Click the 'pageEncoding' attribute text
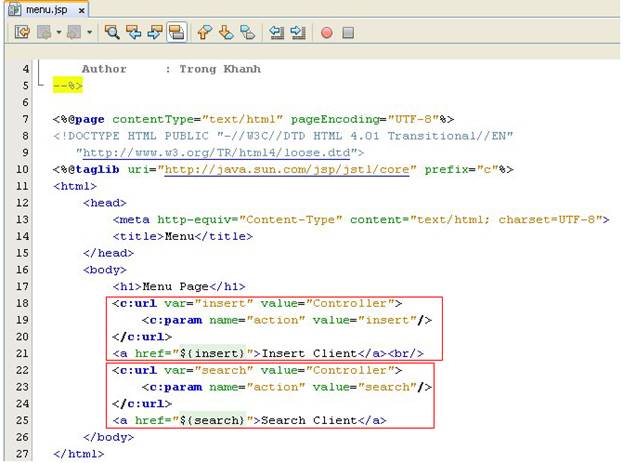This screenshot has width=623, height=463. tap(335, 119)
